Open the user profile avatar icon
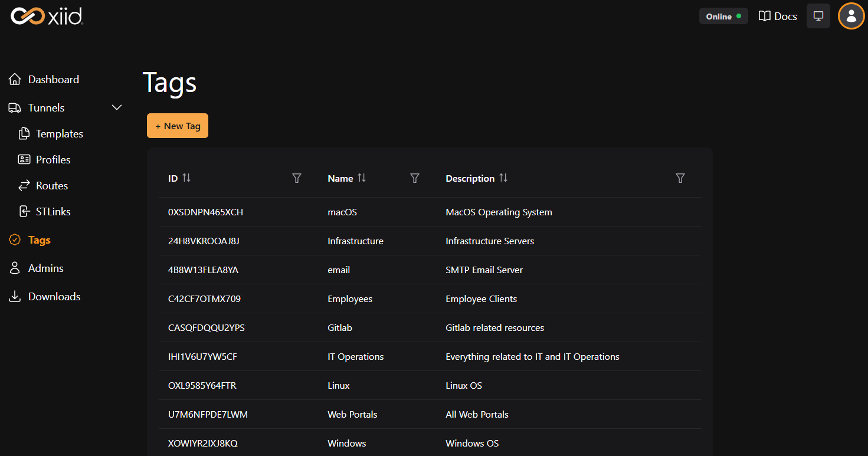The image size is (868, 456). tap(851, 16)
